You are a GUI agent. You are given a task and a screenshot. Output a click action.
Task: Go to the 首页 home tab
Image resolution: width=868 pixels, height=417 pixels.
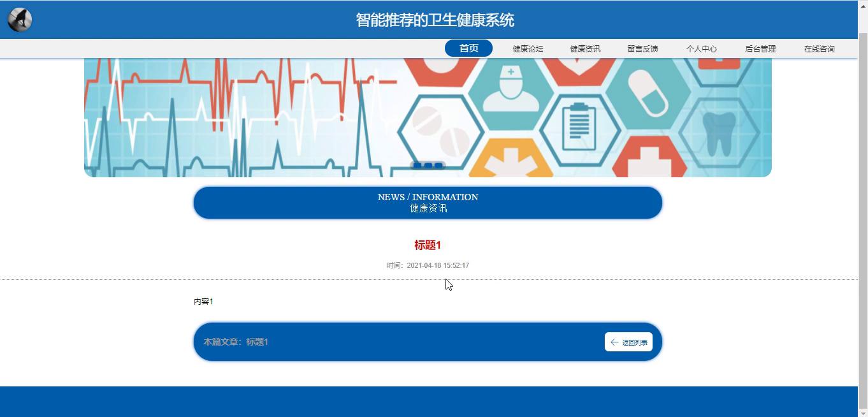coord(468,48)
